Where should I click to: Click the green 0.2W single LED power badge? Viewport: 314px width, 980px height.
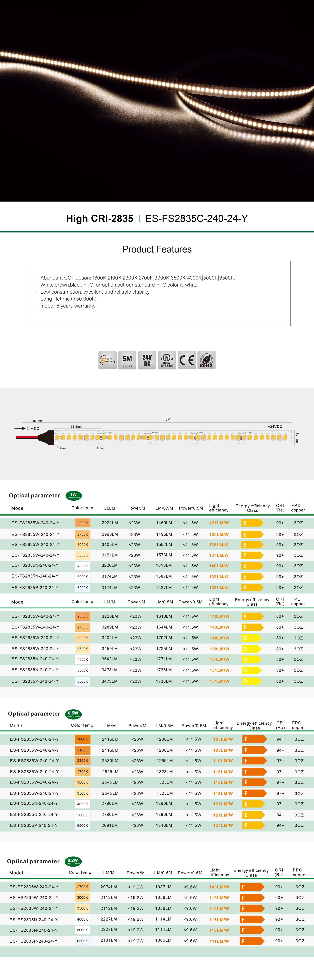[73, 861]
